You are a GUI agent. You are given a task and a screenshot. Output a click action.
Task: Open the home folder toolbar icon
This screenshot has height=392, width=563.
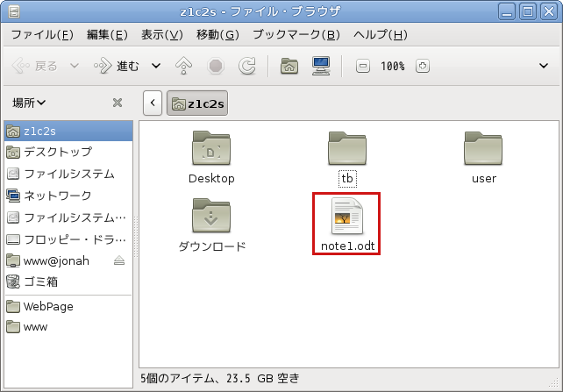[289, 66]
